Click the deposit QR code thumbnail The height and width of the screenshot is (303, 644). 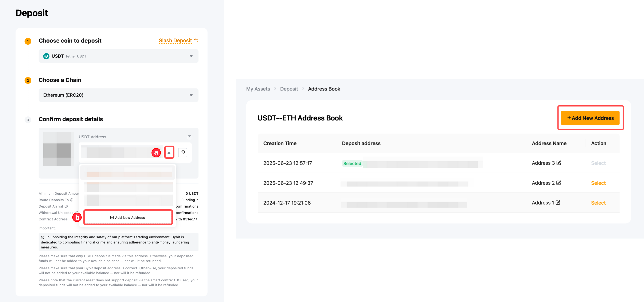(x=57, y=149)
